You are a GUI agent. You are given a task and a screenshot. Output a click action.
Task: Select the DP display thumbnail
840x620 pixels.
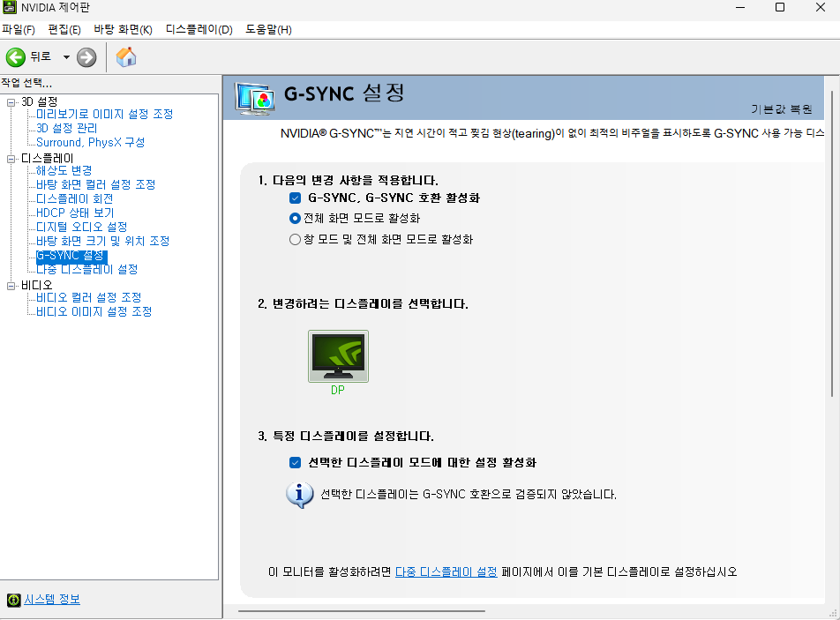point(338,356)
